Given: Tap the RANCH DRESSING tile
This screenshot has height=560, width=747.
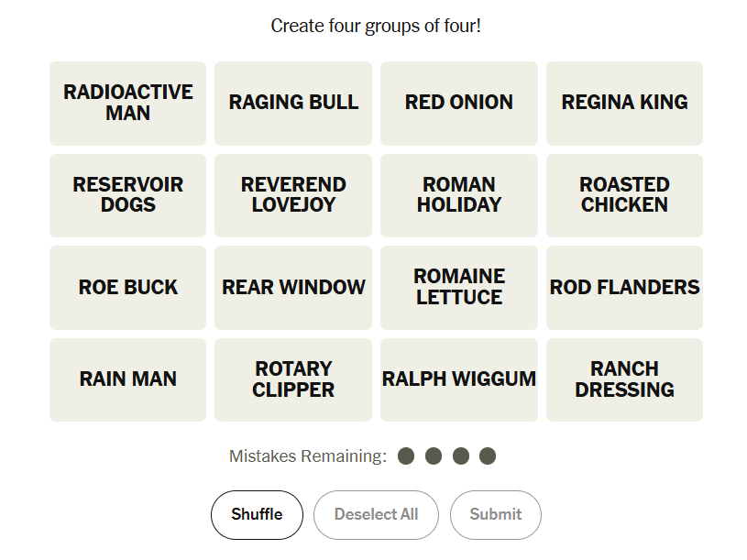Looking at the screenshot, I should pyautogui.click(x=624, y=379).
